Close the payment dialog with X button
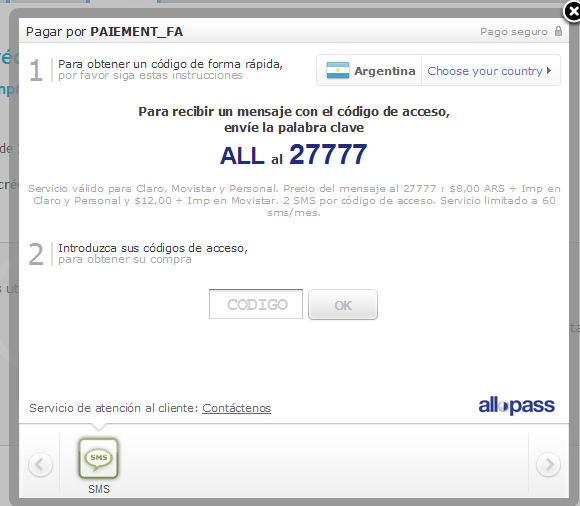 pyautogui.click(x=572, y=11)
